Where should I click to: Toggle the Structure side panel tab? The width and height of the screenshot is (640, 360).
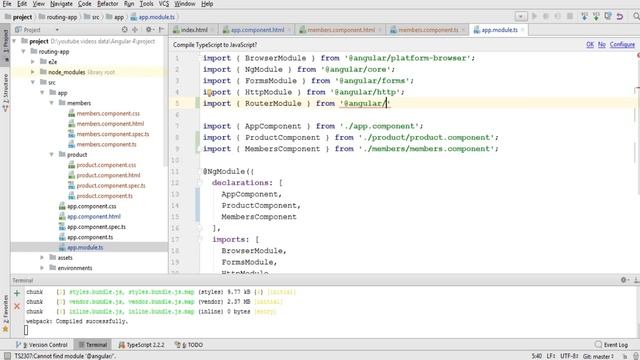(x=5, y=92)
